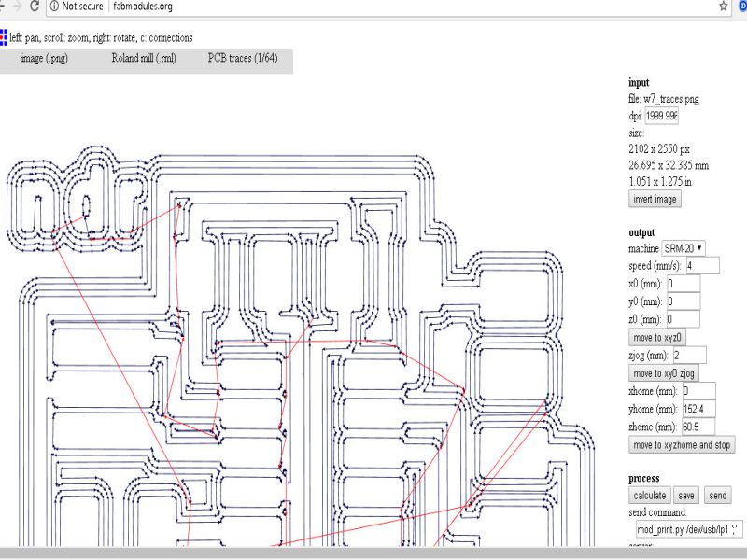This screenshot has height=560, width=747.
Task: Click the zjog (mm) field
Action: click(690, 356)
